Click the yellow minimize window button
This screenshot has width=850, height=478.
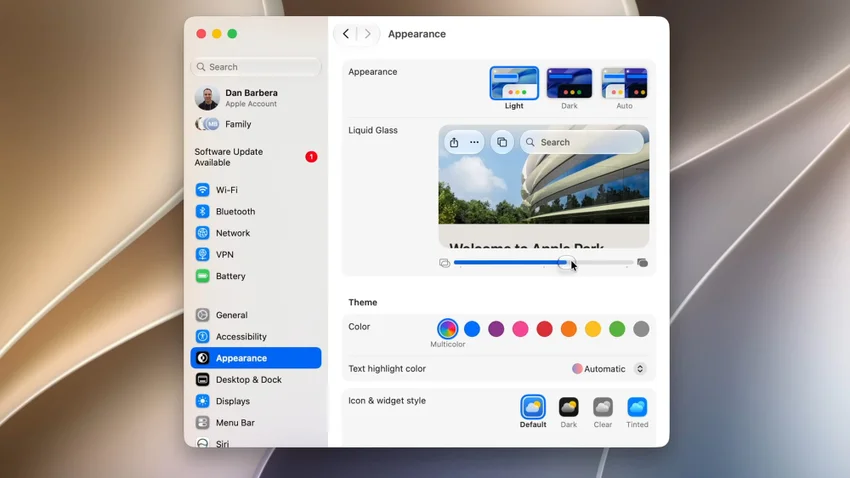tap(217, 34)
